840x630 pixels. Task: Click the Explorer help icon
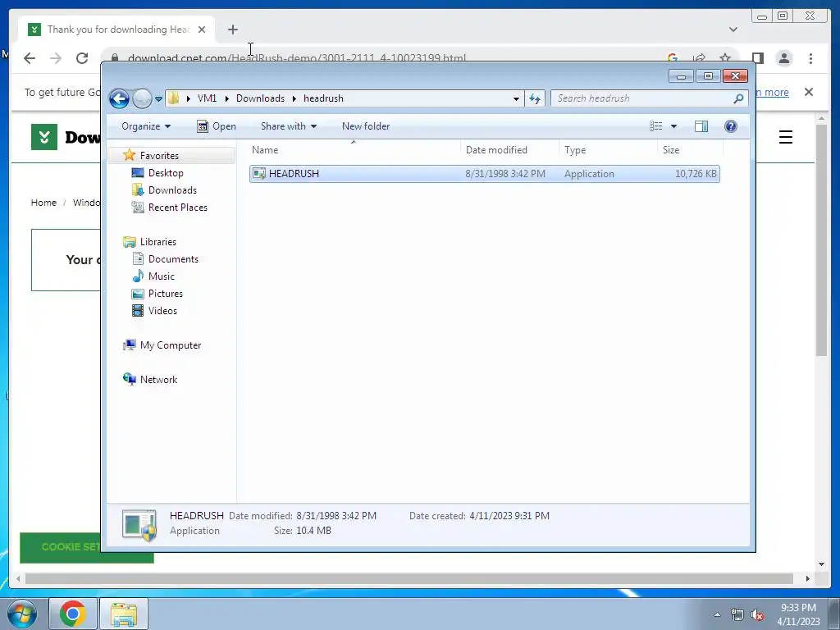click(731, 126)
